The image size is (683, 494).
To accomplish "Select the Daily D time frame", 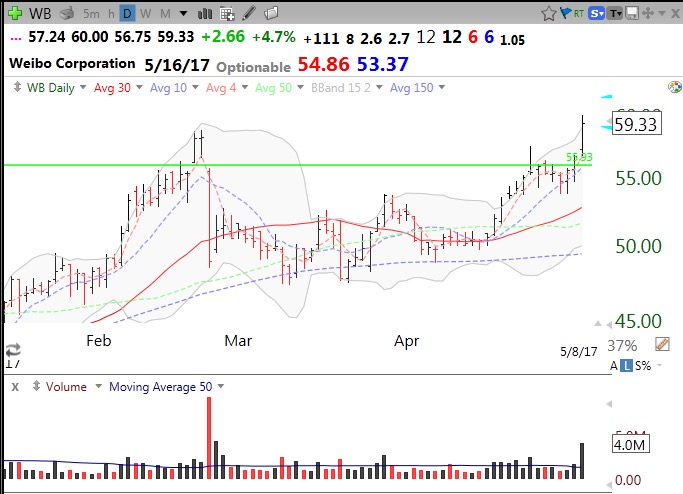I will [x=127, y=14].
